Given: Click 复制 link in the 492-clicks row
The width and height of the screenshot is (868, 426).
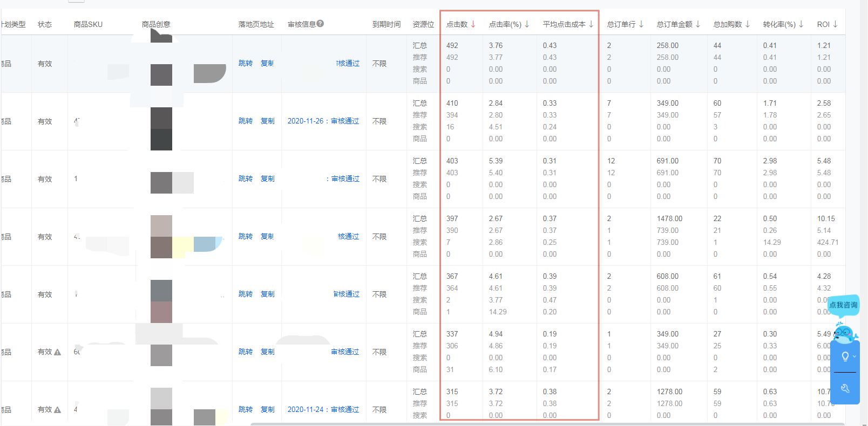Looking at the screenshot, I should pos(267,64).
